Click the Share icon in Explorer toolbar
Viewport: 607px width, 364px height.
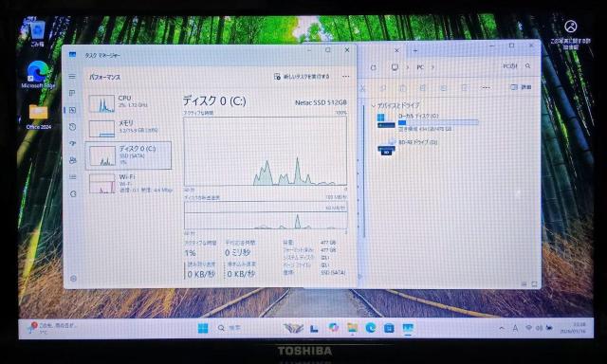[444, 88]
